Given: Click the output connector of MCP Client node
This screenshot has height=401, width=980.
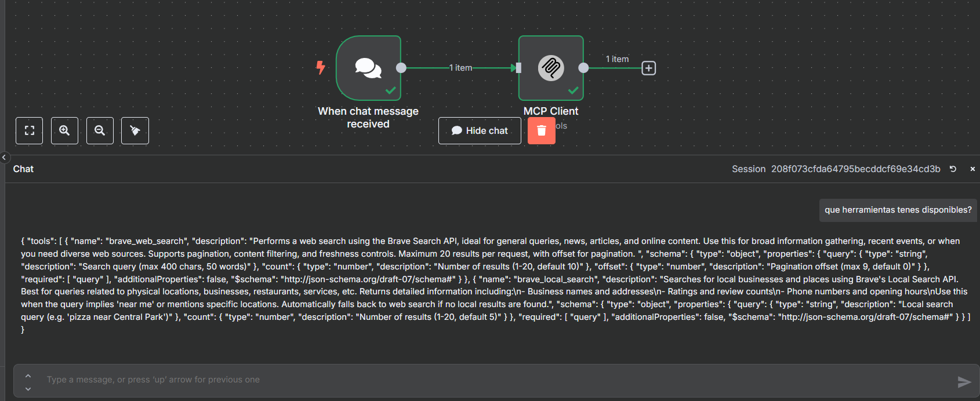Looking at the screenshot, I should coord(583,68).
